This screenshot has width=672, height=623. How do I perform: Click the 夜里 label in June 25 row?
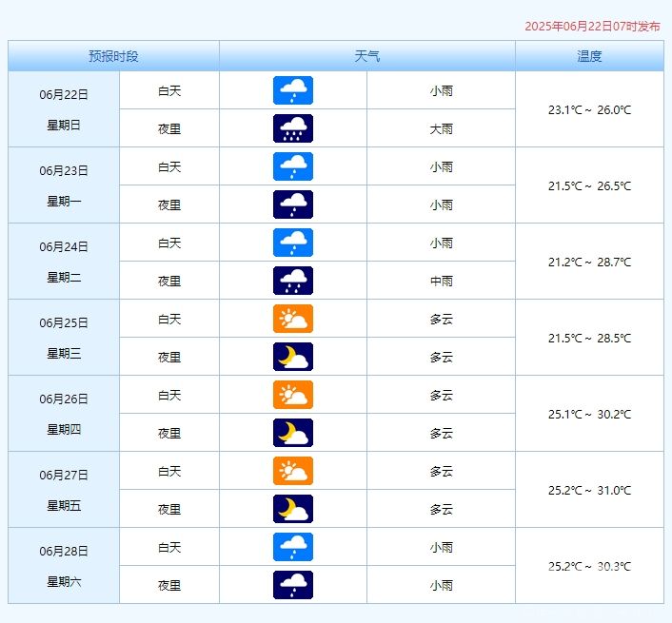tap(169, 357)
